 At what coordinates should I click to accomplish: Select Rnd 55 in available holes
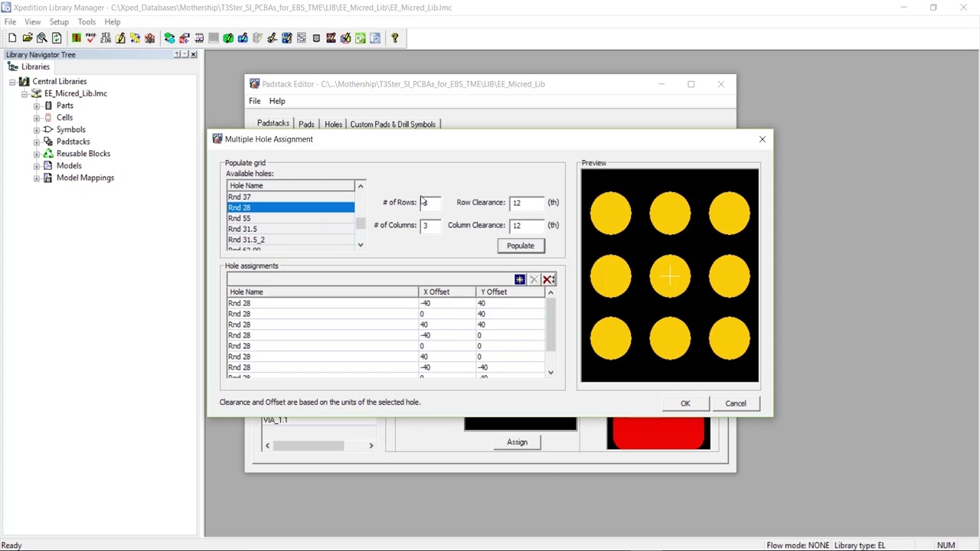click(x=290, y=218)
